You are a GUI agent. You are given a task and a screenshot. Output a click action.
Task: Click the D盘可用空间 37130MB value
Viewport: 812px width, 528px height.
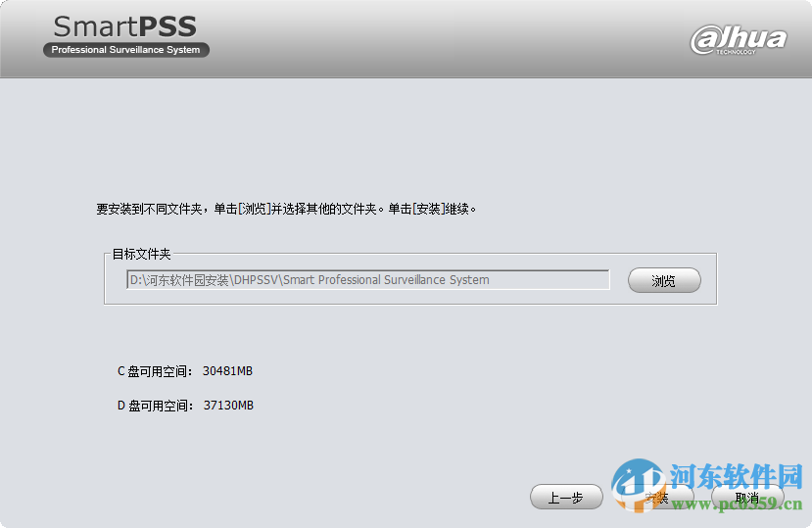(228, 406)
